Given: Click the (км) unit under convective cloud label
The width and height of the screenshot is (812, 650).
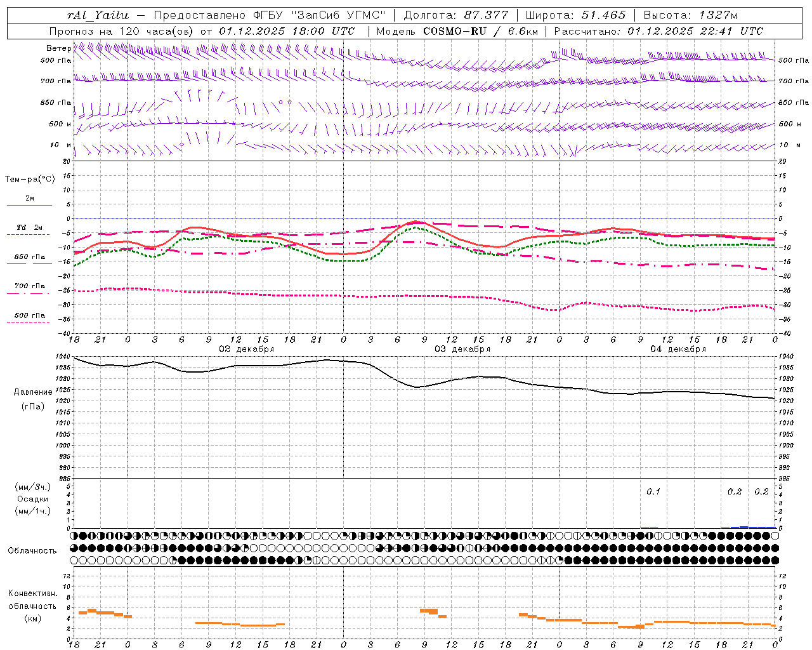Looking at the screenshot, I should [33, 618].
